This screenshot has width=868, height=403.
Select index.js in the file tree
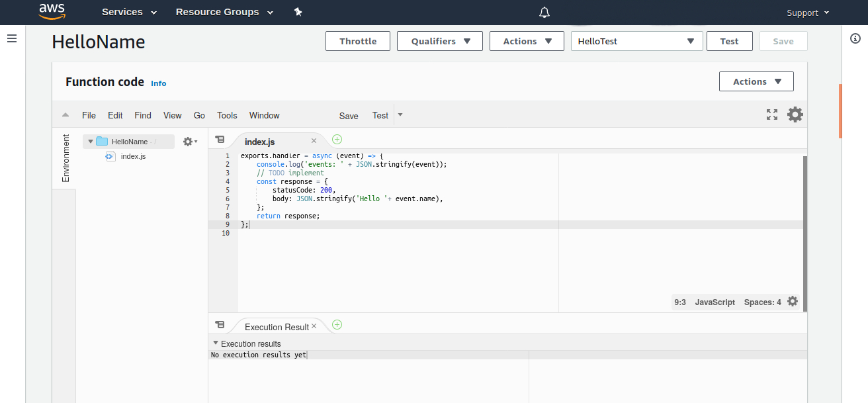(x=133, y=156)
